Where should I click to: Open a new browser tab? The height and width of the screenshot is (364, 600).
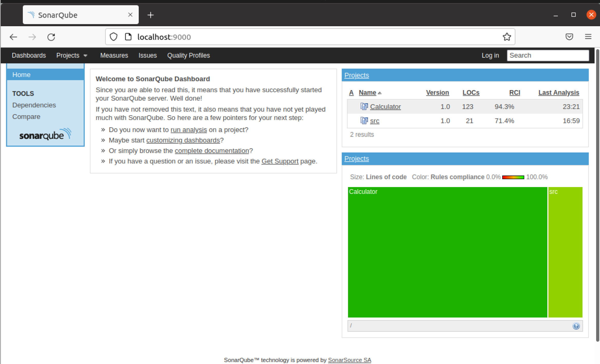pyautogui.click(x=151, y=15)
